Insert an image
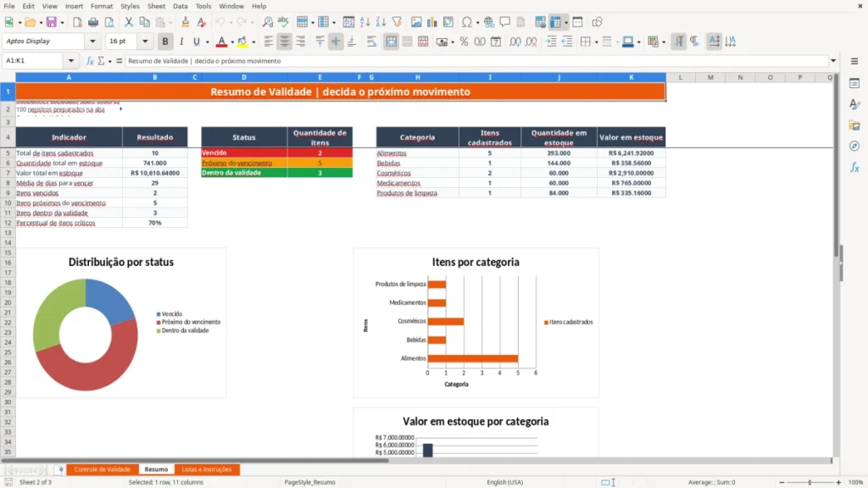868x488 pixels. 416,22
